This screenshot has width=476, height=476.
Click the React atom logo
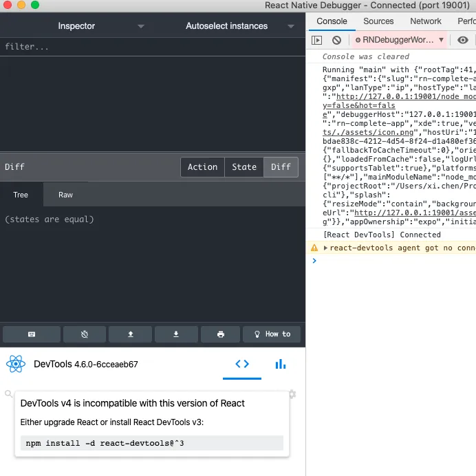click(16, 364)
